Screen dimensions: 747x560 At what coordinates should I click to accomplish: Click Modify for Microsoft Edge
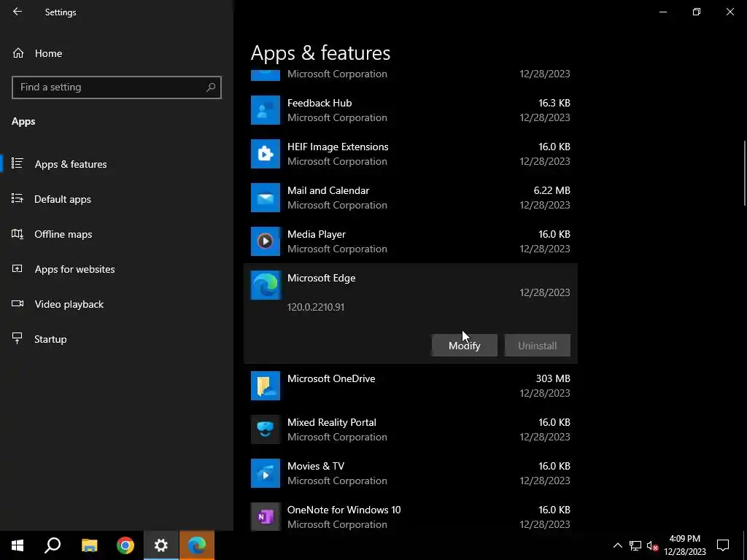point(464,345)
